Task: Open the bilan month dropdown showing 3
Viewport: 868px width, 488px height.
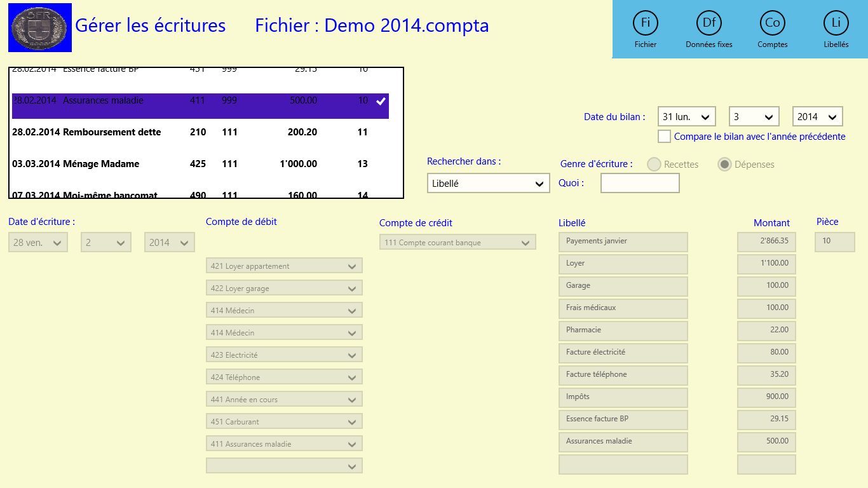Action: pyautogui.click(x=754, y=117)
